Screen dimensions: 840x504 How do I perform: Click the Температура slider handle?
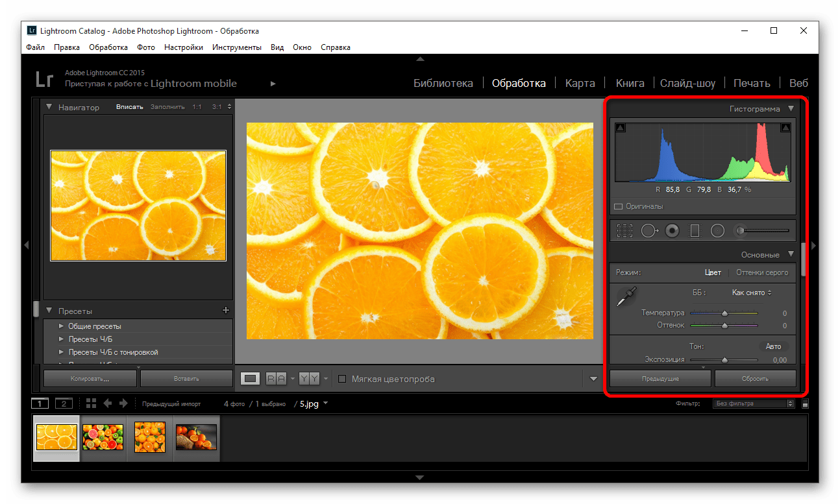tap(724, 313)
